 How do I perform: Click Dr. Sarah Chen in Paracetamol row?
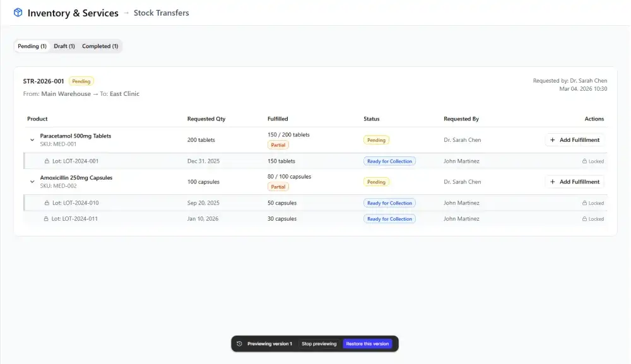click(x=463, y=140)
